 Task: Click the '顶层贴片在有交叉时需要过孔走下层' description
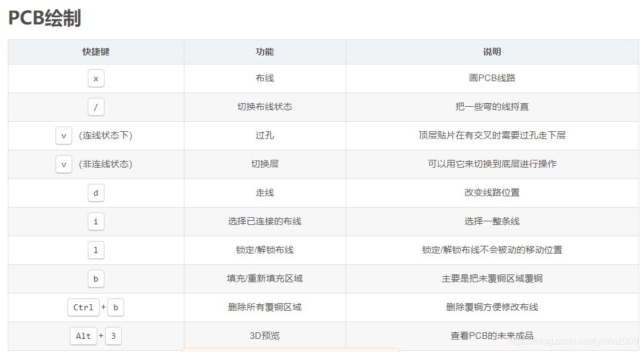coord(492,135)
